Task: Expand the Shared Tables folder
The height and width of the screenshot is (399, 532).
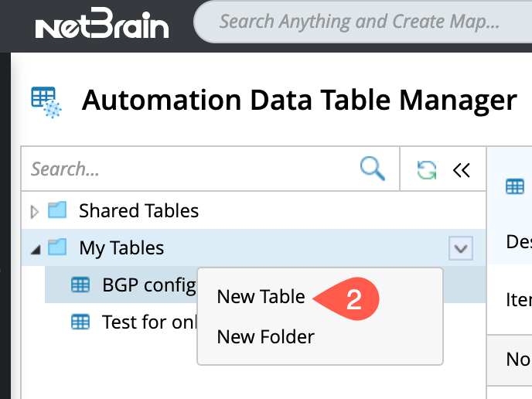Action: click(x=34, y=210)
